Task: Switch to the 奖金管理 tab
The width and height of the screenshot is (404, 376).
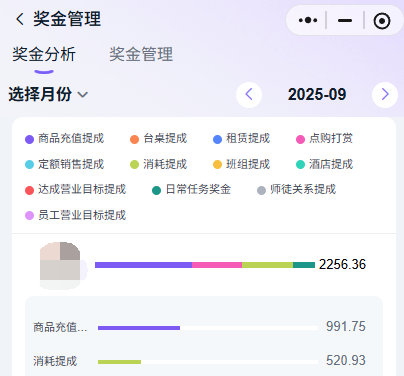Action: click(x=141, y=54)
